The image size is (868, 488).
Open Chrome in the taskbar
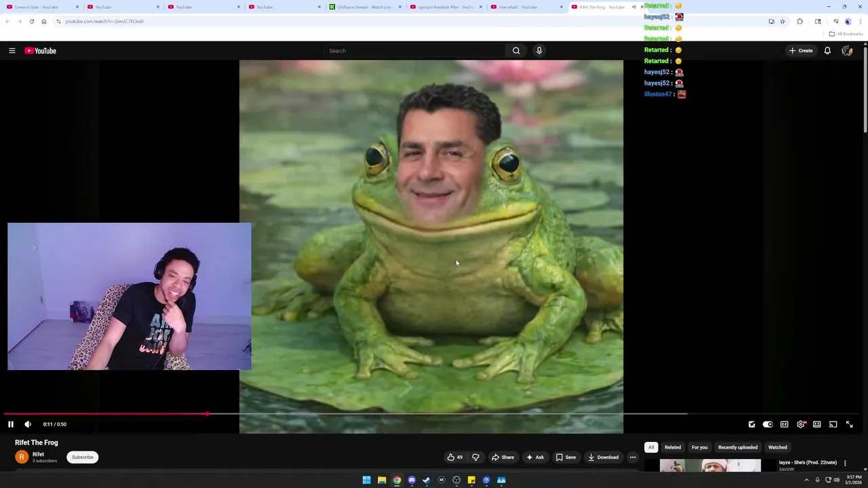tap(397, 480)
